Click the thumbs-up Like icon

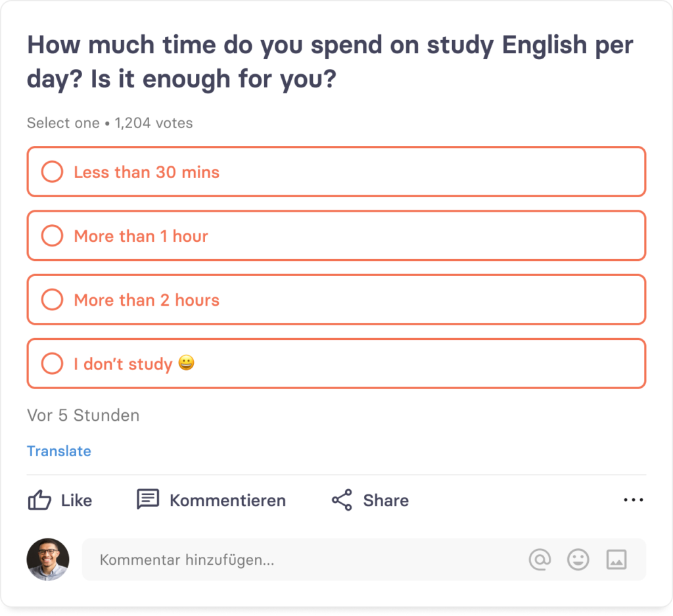click(39, 500)
